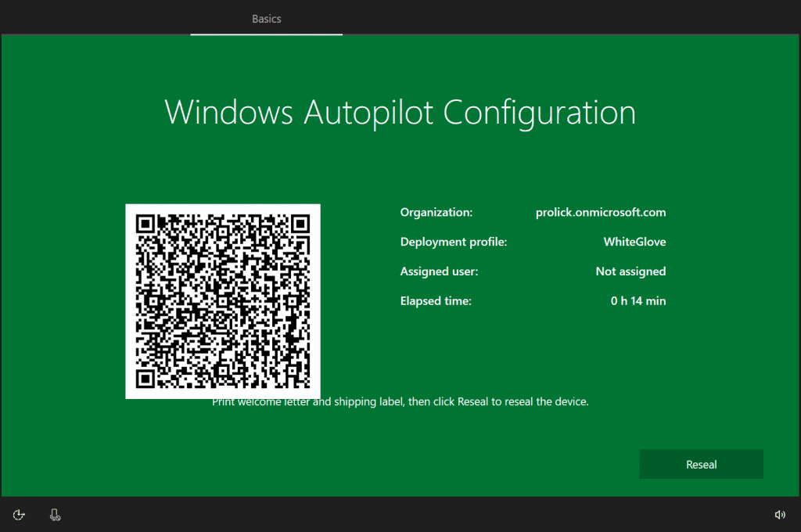This screenshot has width=801, height=532.
Task: Click the Reseal button
Action: point(701,464)
